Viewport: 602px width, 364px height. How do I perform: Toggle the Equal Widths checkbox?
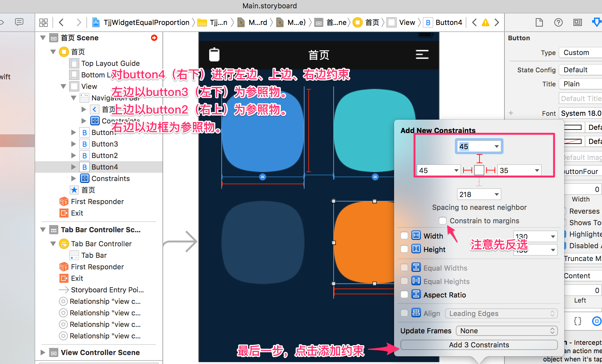404,268
